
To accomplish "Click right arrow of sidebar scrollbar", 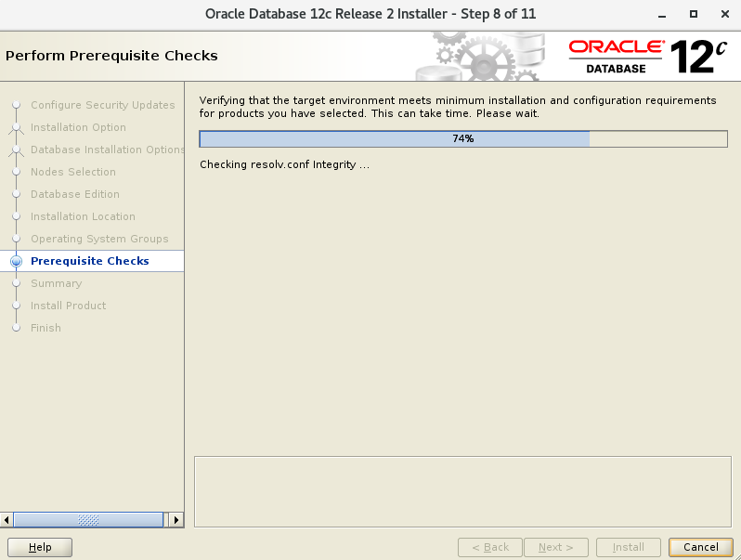I will click(x=176, y=520).
